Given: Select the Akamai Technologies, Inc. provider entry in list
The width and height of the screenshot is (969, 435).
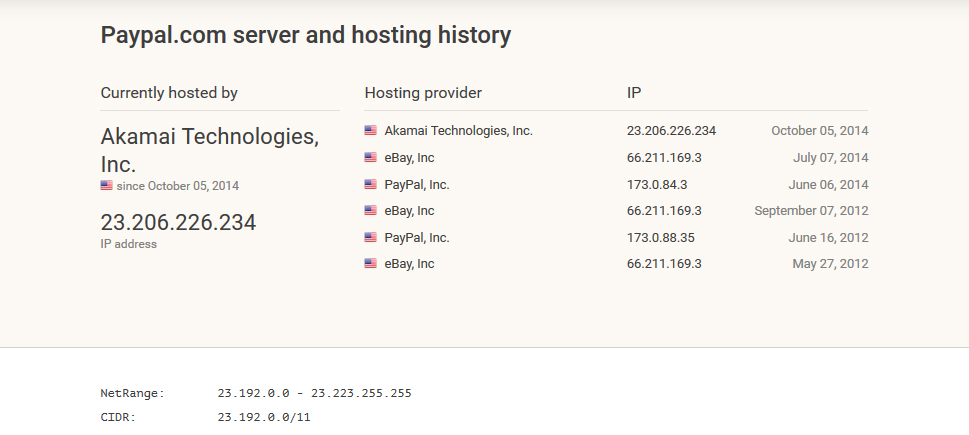Looking at the screenshot, I should click(x=459, y=130).
